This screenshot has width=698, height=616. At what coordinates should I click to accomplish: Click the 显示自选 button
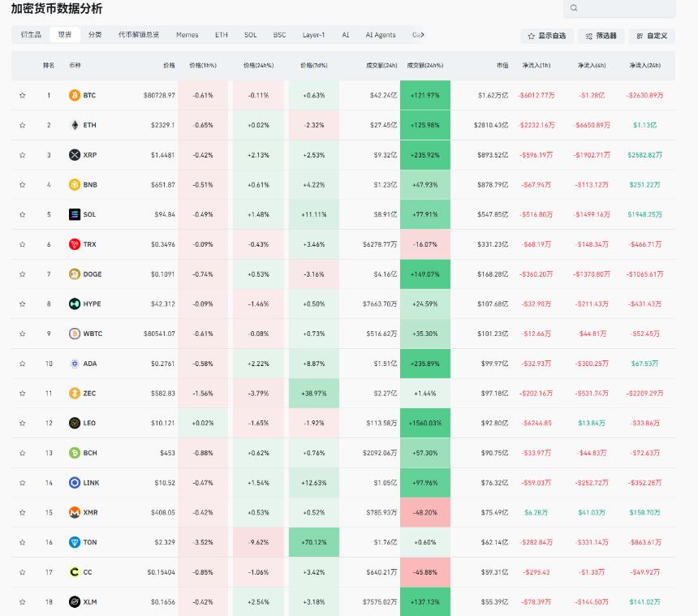547,36
